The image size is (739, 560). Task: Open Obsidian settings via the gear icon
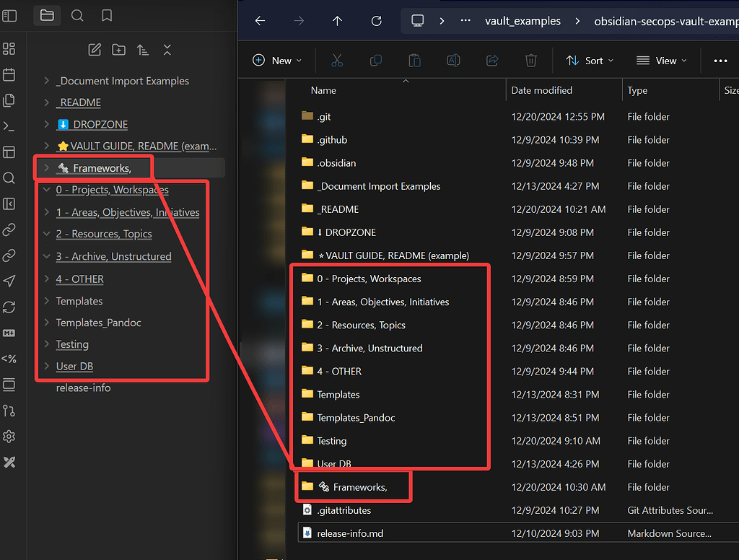coord(10,436)
